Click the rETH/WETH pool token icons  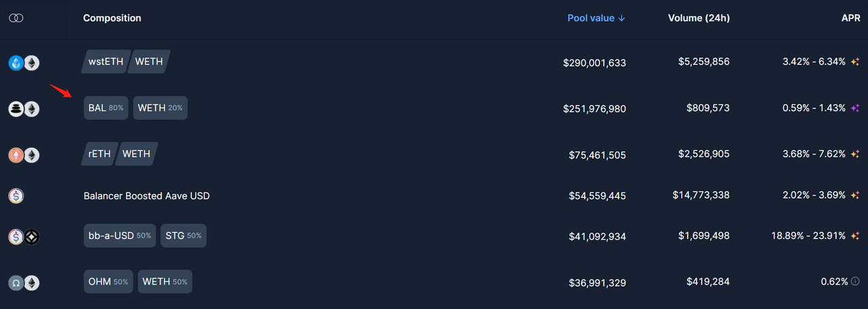[24, 155]
